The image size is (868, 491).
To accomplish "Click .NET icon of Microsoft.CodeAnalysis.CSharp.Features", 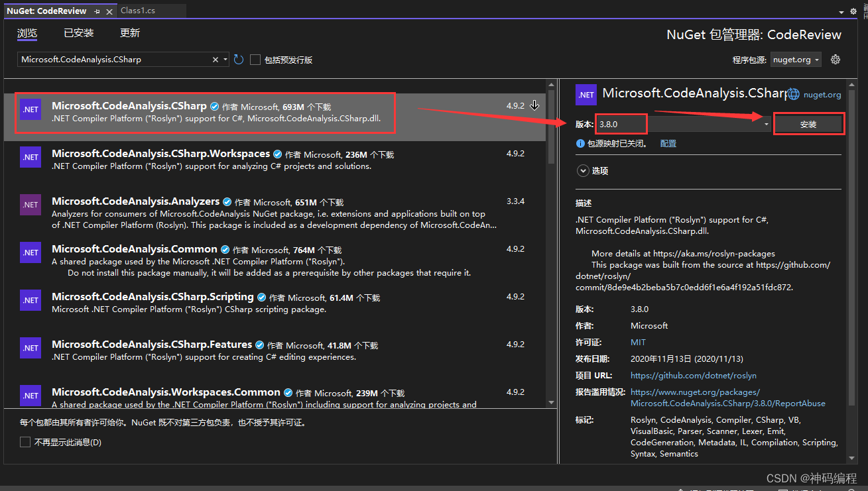I will 31,348.
